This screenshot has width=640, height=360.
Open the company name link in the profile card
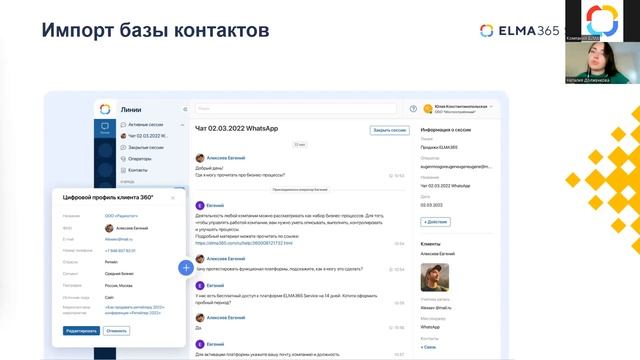click(x=121, y=216)
